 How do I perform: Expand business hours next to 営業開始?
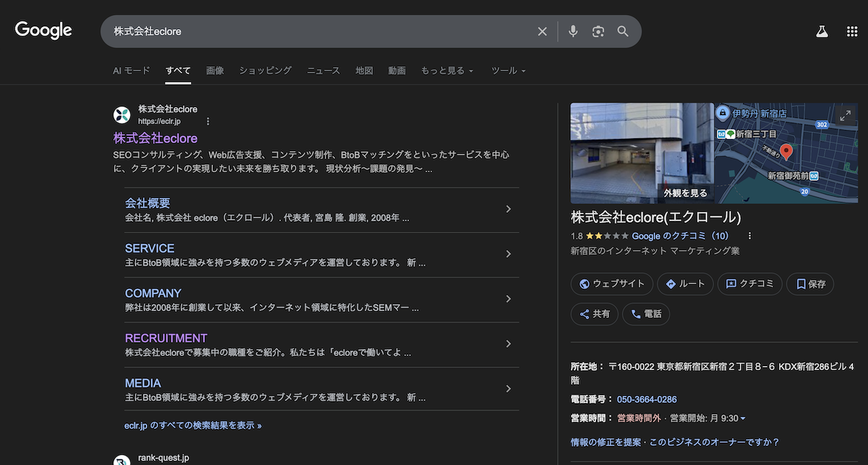(x=743, y=419)
